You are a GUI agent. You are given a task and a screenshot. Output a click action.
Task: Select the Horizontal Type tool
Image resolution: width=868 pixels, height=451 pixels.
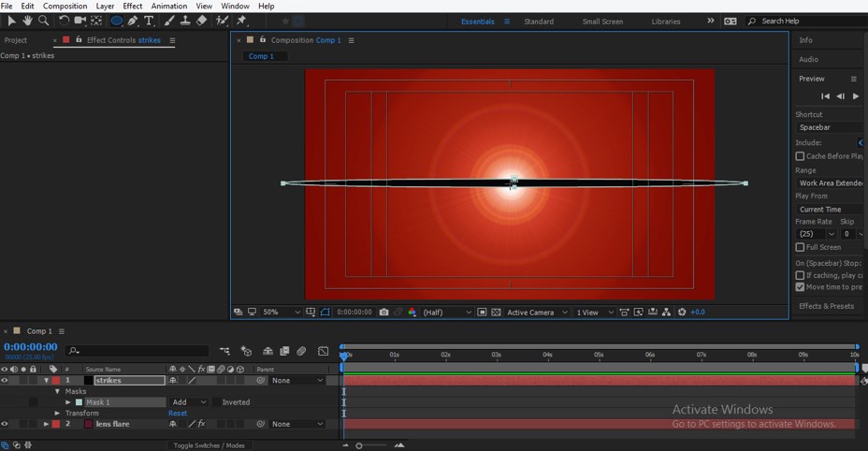click(149, 22)
